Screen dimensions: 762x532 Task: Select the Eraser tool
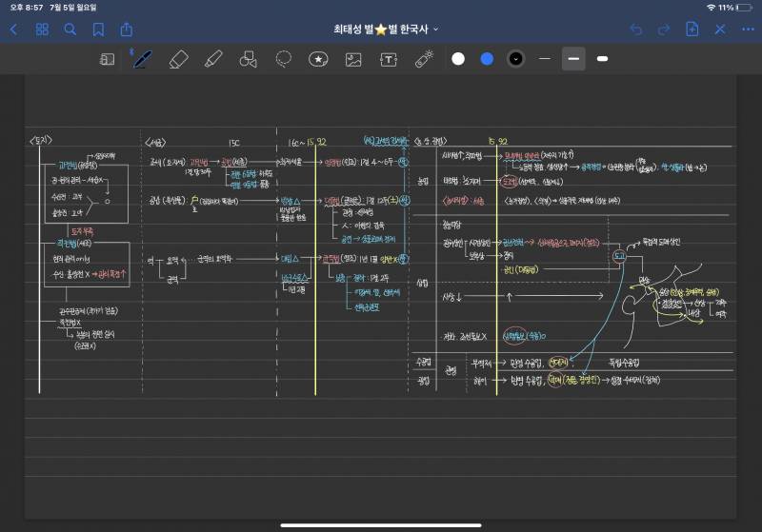point(178,59)
